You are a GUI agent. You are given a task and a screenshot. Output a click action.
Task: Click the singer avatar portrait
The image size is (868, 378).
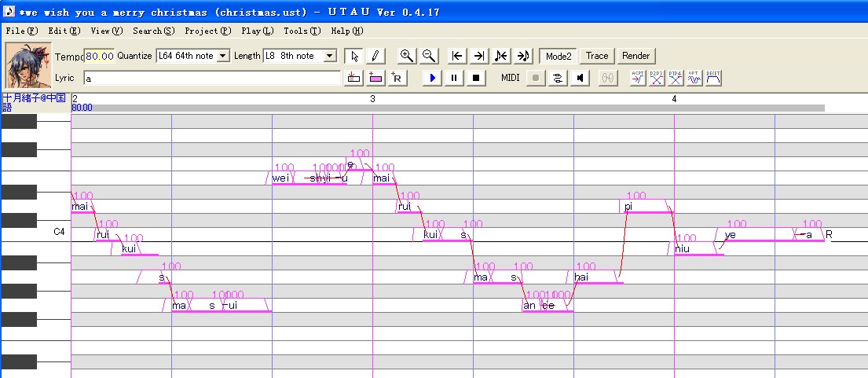(x=28, y=66)
